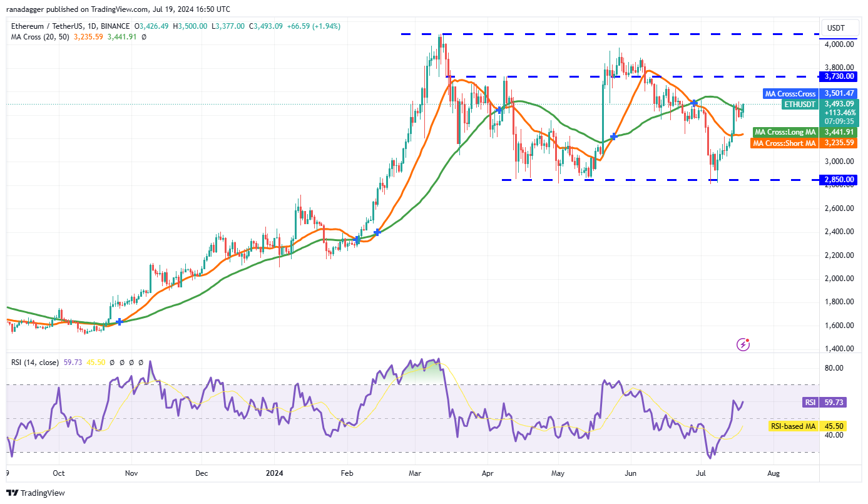
Task: Click the 07:09:35 bar countdown timer
Action: 839,122
